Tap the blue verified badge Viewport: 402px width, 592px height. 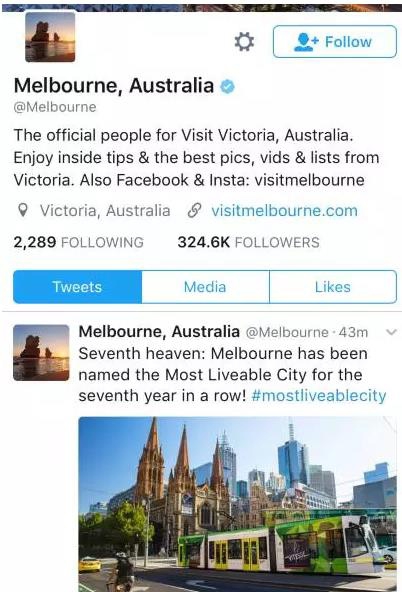227,86
